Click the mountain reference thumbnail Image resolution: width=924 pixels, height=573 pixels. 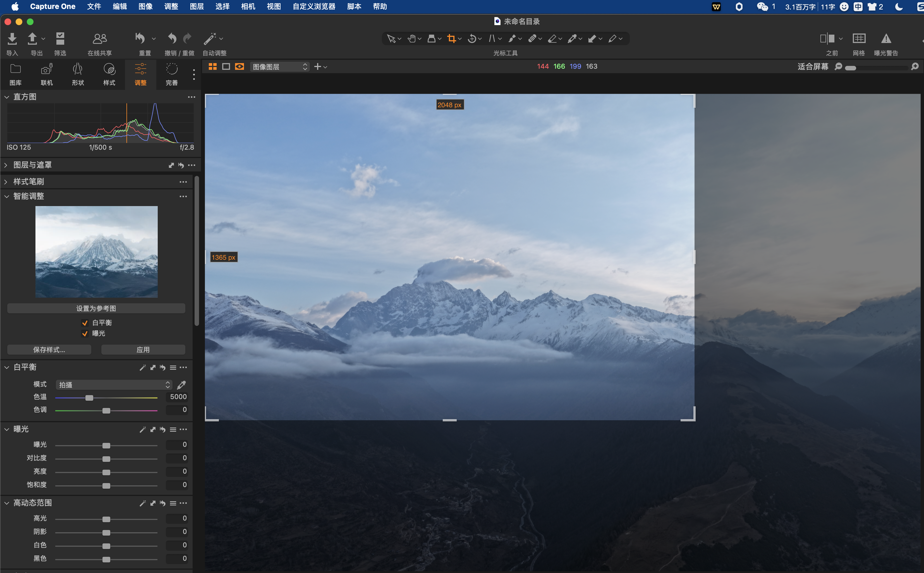pos(97,252)
